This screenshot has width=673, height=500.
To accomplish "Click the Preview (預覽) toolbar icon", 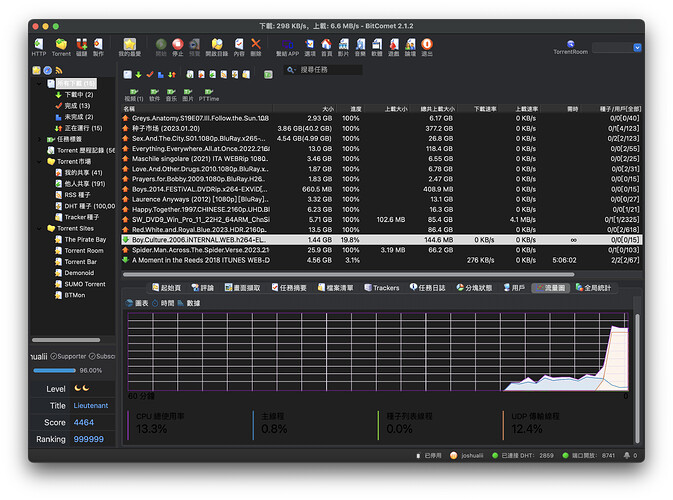I will [194, 47].
